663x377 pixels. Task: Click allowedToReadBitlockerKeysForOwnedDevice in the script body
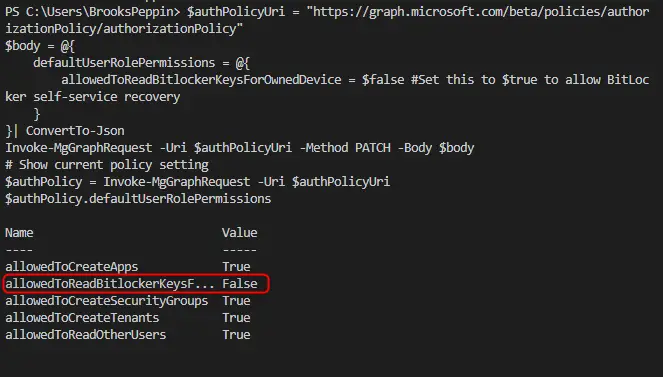[x=201, y=80]
